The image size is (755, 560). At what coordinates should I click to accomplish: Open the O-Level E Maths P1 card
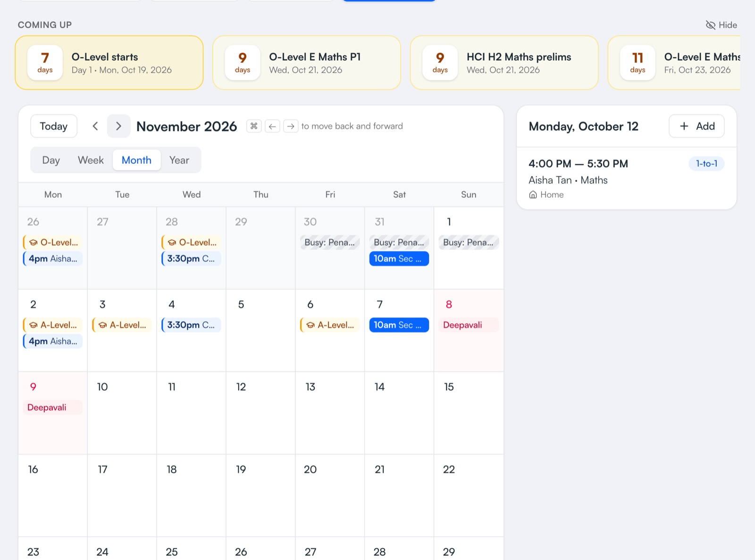point(307,63)
